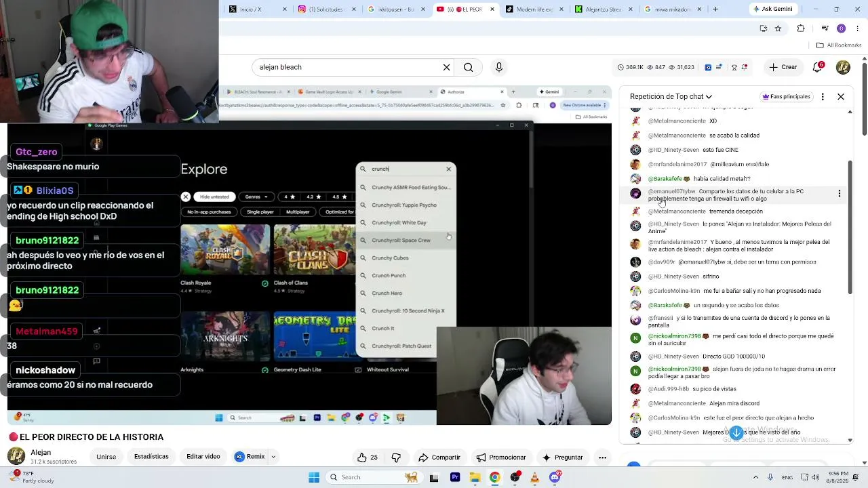868x488 pixels.
Task: Open the Chrome profile avatar
Action: point(841,28)
